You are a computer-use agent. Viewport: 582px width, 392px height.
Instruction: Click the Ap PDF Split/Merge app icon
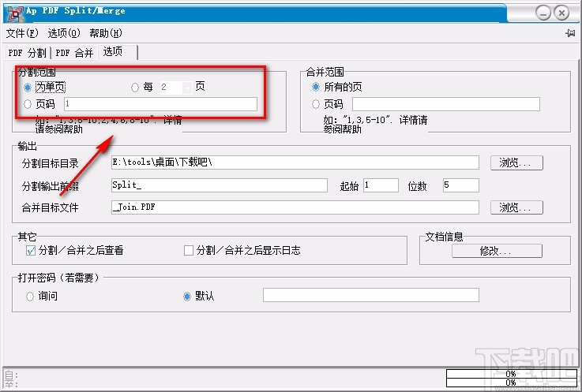tap(15, 13)
